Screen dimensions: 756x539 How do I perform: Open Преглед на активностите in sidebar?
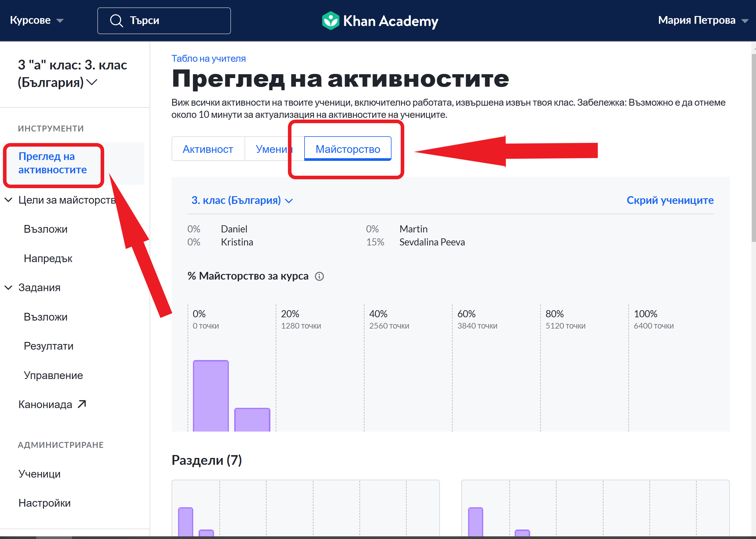(53, 163)
